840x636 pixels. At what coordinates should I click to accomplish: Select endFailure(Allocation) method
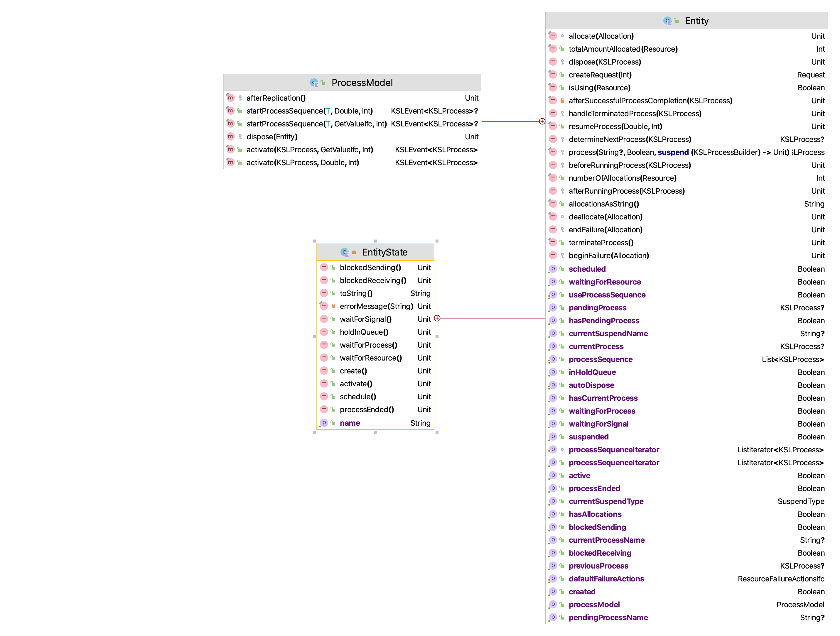(686, 230)
